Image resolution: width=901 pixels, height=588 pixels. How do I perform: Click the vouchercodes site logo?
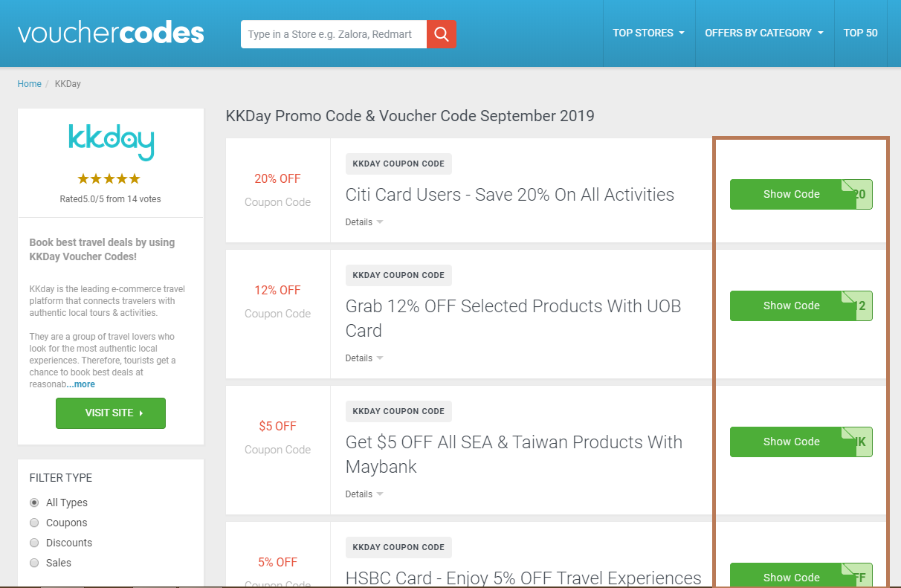coord(111,33)
